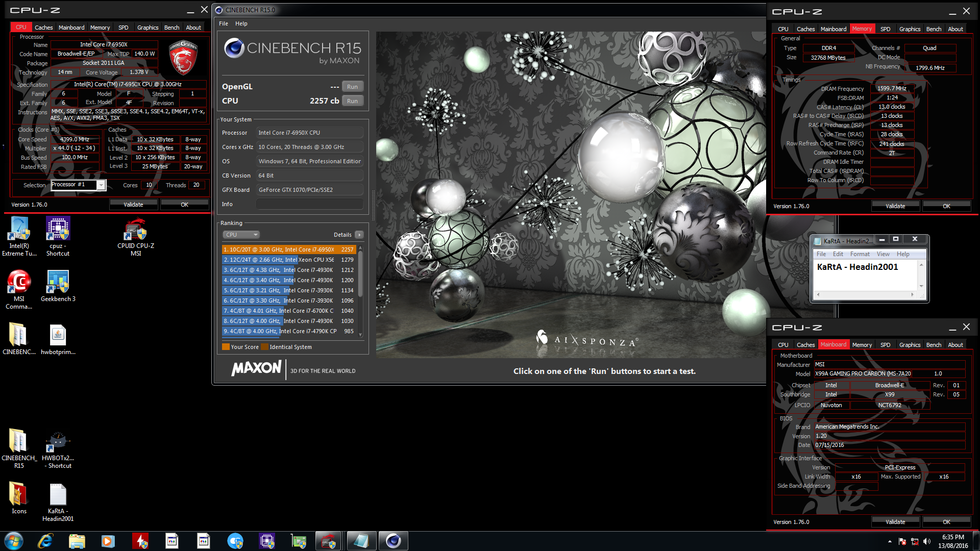The image size is (980, 551).
Task: Open volume speaker tray icon
Action: (927, 541)
